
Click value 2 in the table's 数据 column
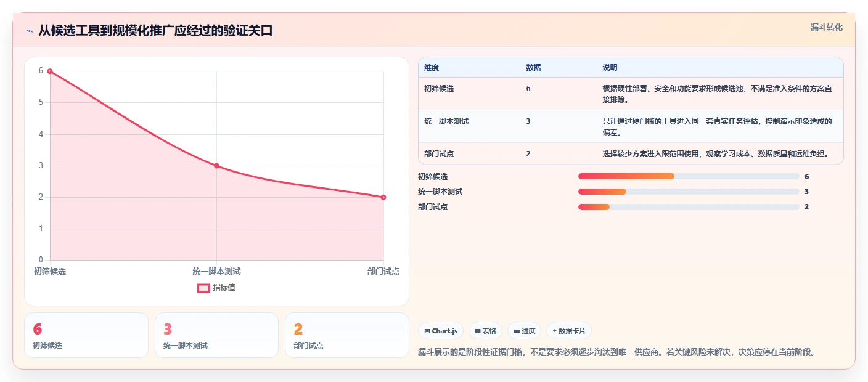[528, 154]
